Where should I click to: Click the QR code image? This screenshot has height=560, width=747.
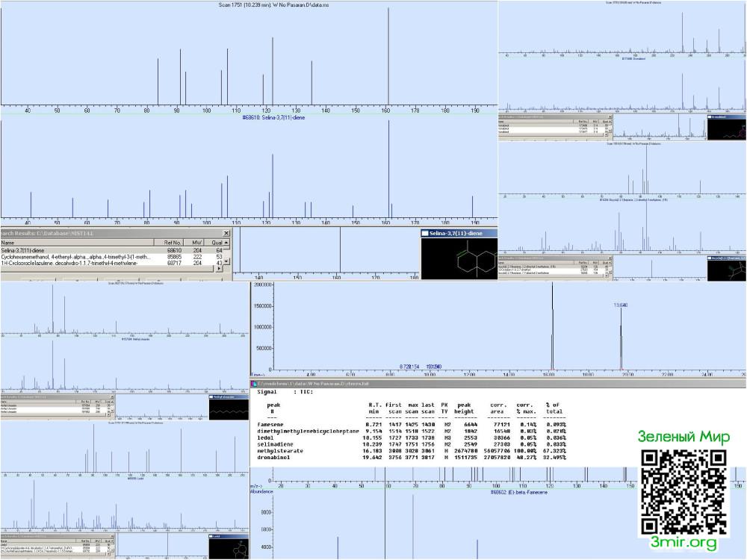(684, 492)
